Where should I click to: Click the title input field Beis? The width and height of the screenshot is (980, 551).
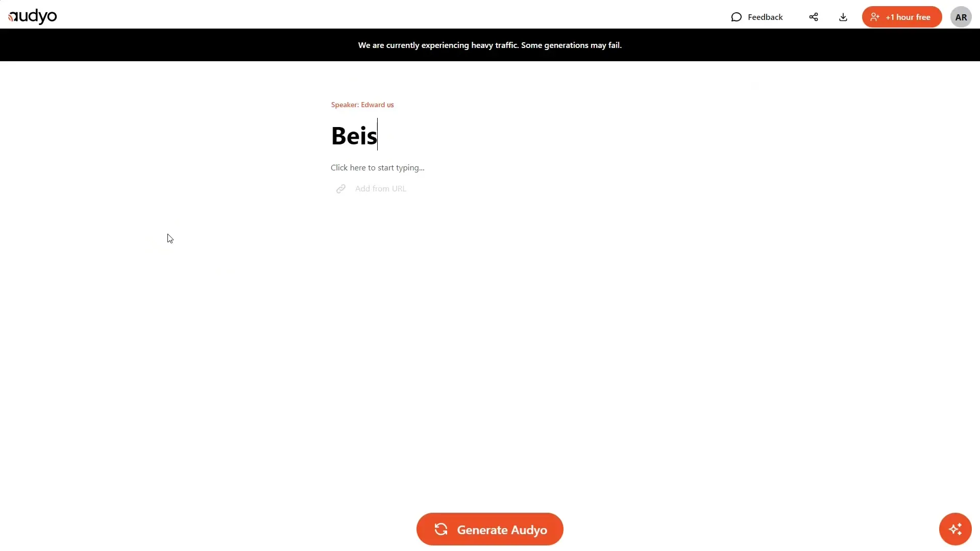353,134
